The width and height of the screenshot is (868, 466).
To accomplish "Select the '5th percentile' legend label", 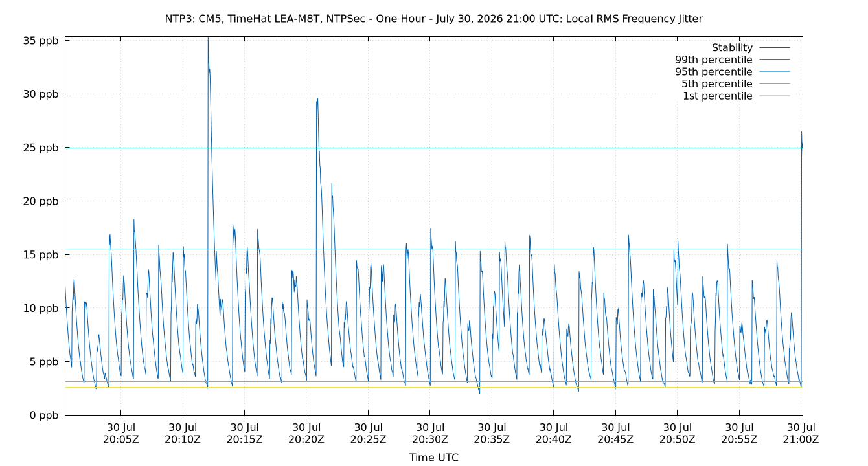I will 717,83.
